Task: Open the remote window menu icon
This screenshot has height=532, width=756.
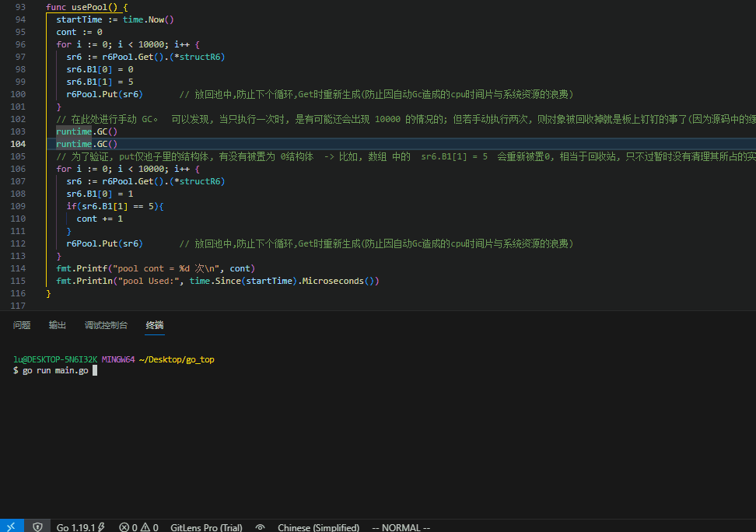Action: pyautogui.click(x=11, y=527)
